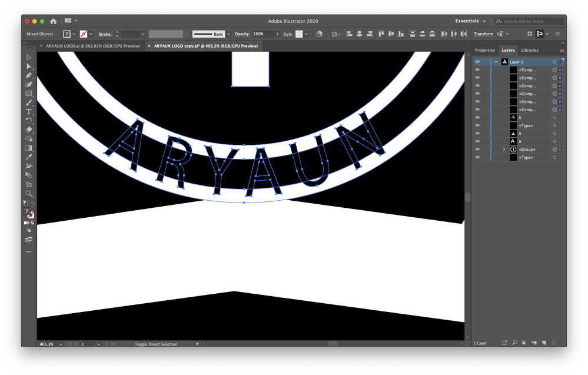Switch to the Libraries panel tab
Image resolution: width=588 pixels, height=375 pixels.
pyautogui.click(x=530, y=50)
